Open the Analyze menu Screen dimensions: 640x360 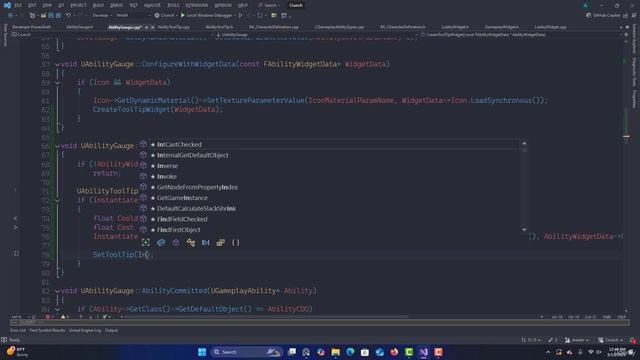click(152, 5)
